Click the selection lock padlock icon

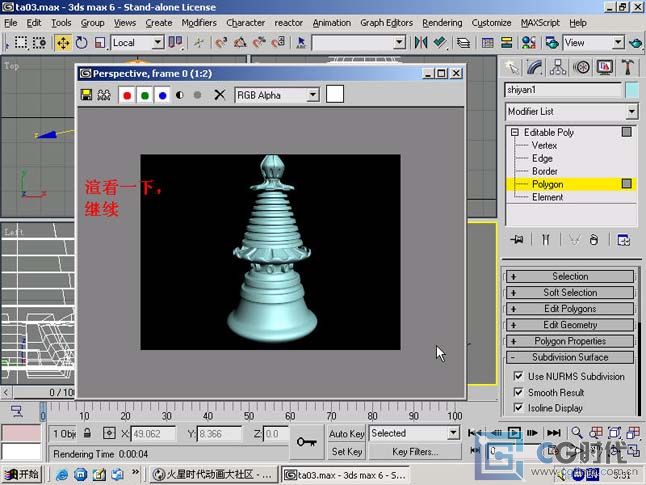(x=87, y=433)
